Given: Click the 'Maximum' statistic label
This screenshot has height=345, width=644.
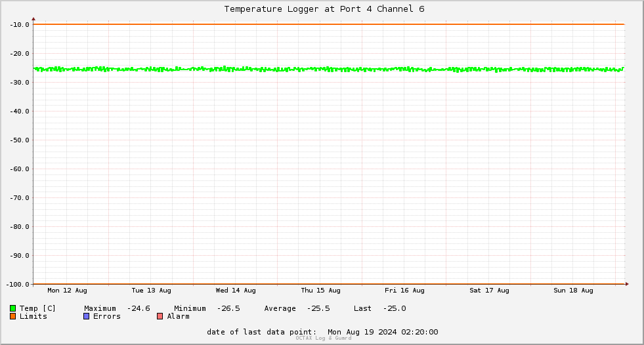Looking at the screenshot, I should point(100,308).
